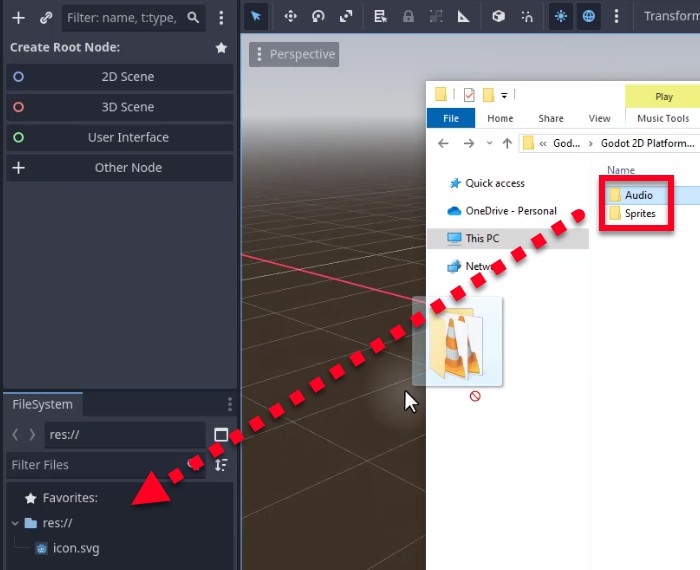Open the Home tab in Explorer ribbon
This screenshot has height=570, width=700.
point(500,118)
